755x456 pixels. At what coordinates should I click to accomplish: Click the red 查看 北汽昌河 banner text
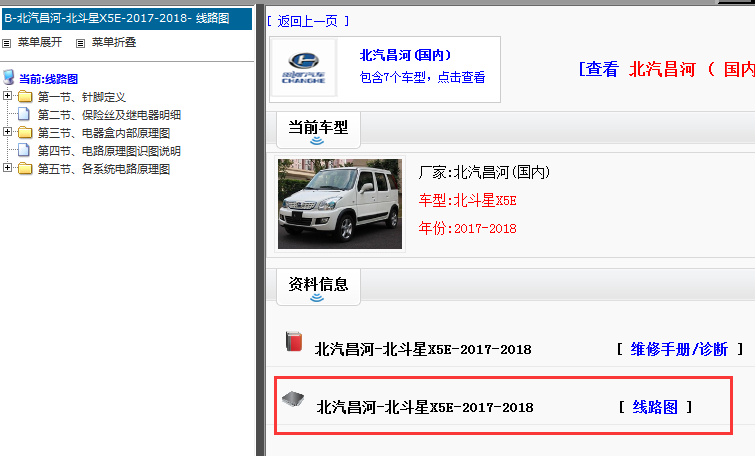667,69
